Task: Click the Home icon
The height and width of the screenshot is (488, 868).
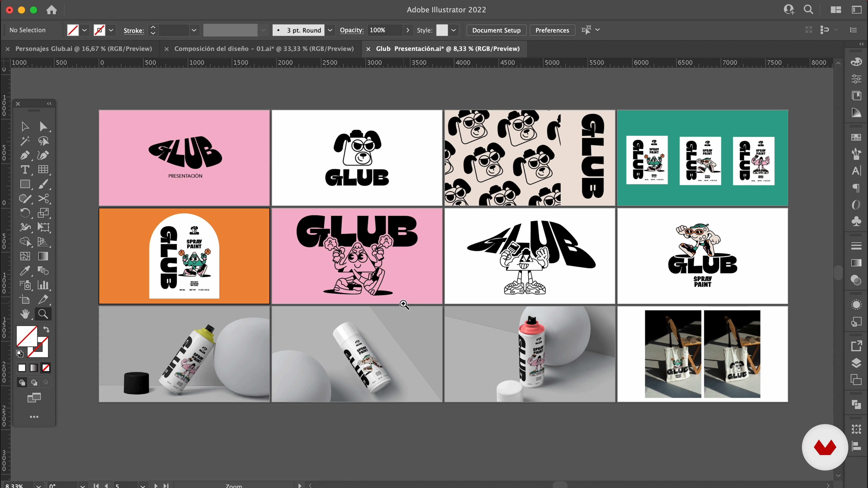Action: (52, 10)
